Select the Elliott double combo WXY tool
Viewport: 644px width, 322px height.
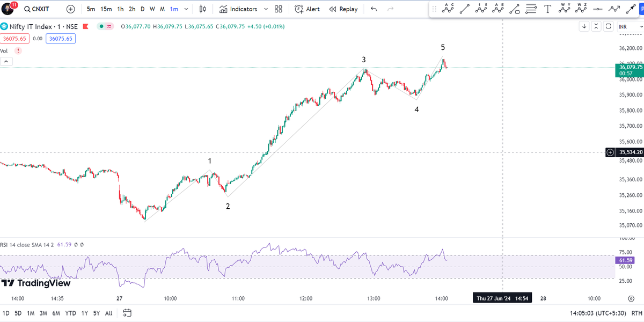(x=564, y=8)
